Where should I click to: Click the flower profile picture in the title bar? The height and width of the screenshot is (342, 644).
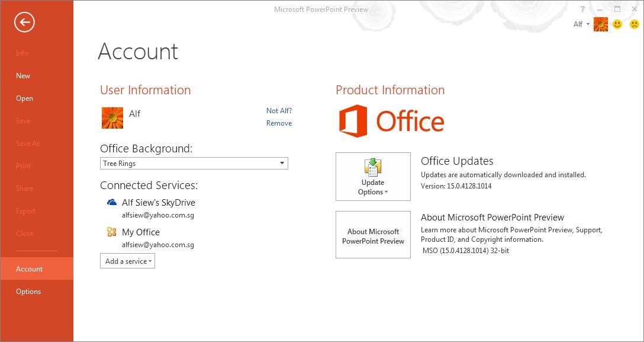600,24
